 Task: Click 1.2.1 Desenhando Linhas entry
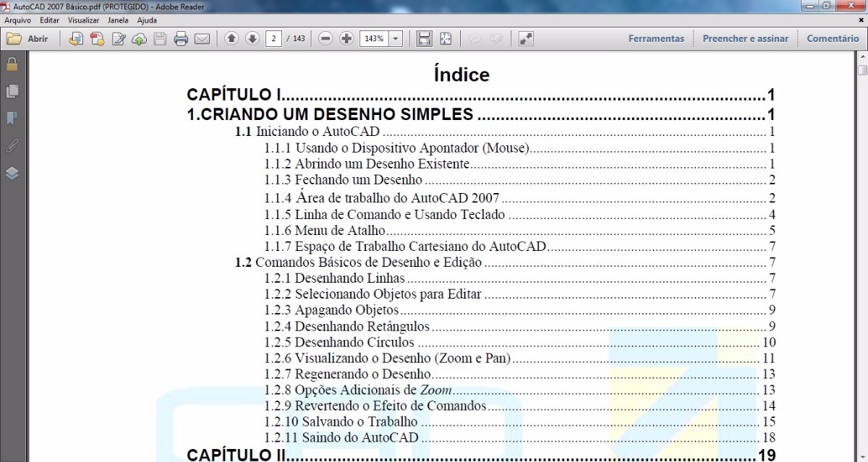click(x=520, y=278)
